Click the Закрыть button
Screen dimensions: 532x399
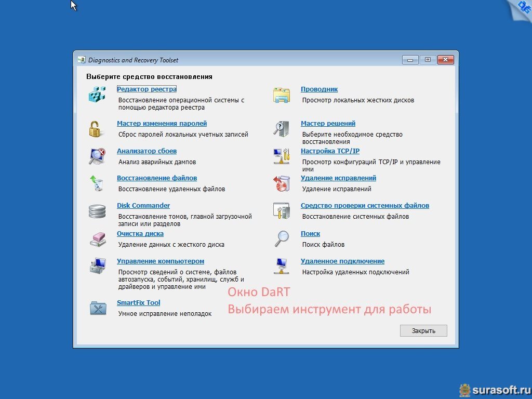423,331
